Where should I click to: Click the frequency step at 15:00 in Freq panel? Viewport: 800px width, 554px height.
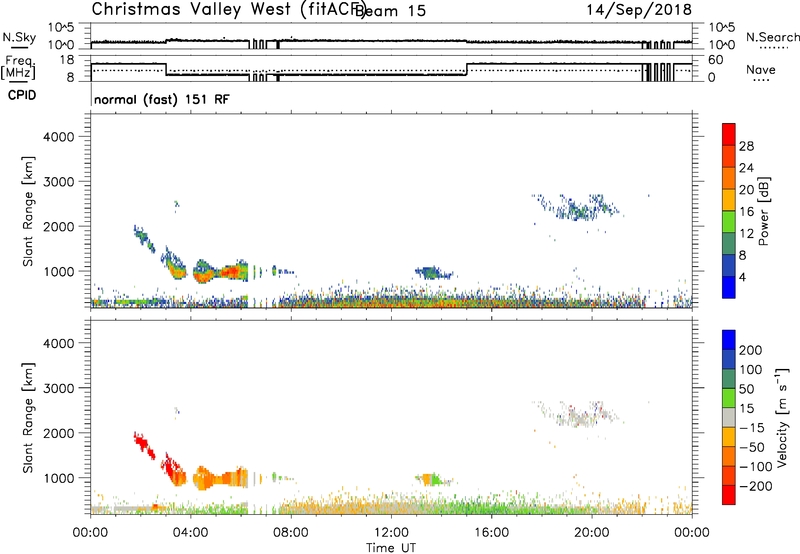[x=467, y=69]
